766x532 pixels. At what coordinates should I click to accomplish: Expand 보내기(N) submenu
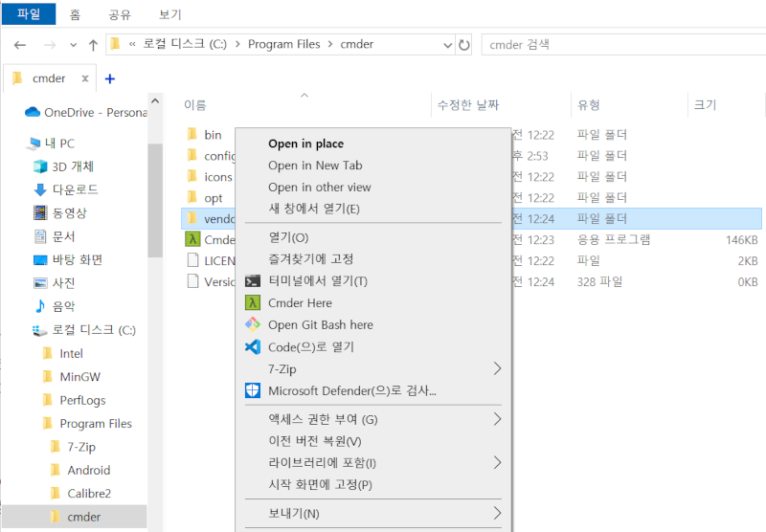[373, 514]
